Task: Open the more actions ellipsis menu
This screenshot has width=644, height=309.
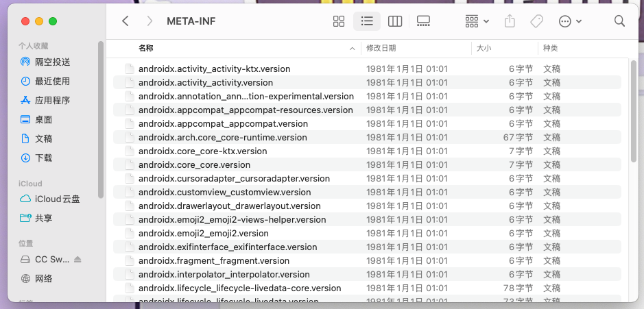Action: 571,21
